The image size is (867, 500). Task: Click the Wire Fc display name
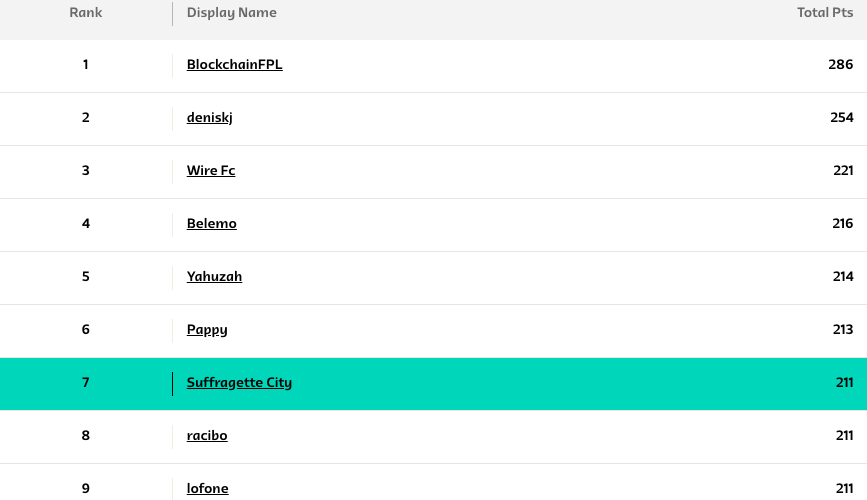pos(211,170)
